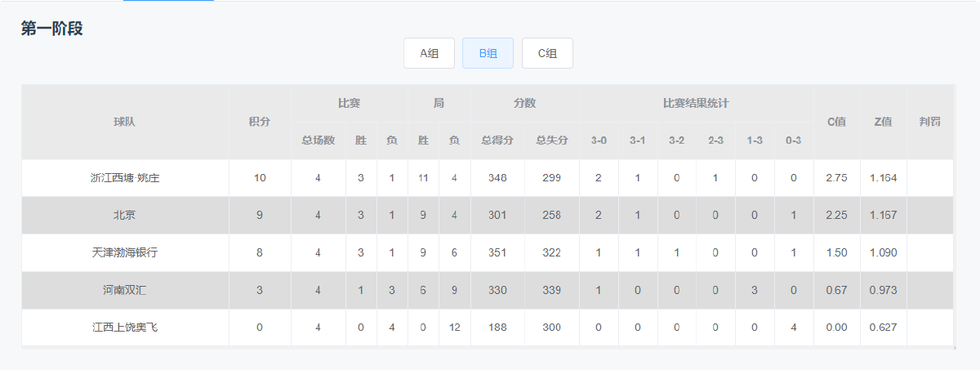Screen dimensions: 980x370
Task: Open the C组 group tab
Action: pyautogui.click(x=547, y=53)
